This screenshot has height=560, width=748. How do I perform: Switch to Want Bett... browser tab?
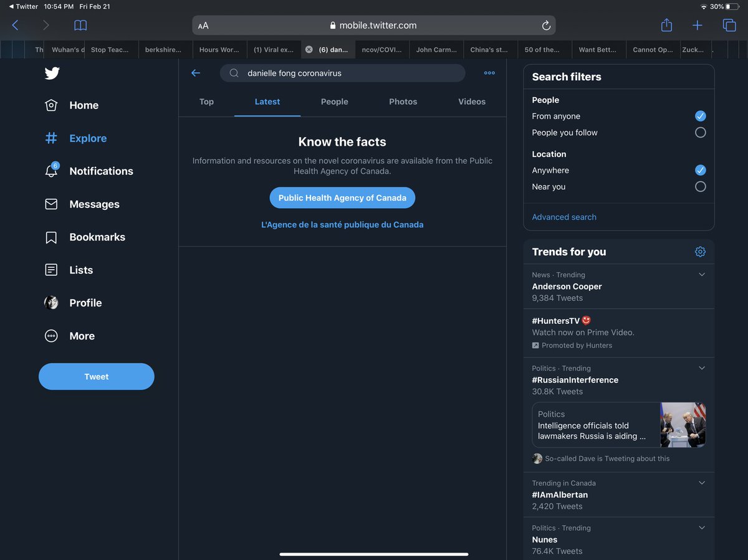click(x=598, y=50)
